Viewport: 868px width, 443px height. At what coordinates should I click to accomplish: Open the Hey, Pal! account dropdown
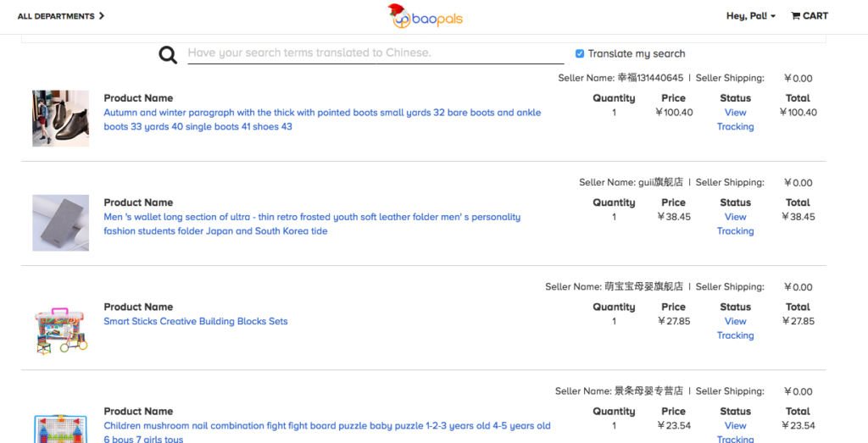[750, 16]
